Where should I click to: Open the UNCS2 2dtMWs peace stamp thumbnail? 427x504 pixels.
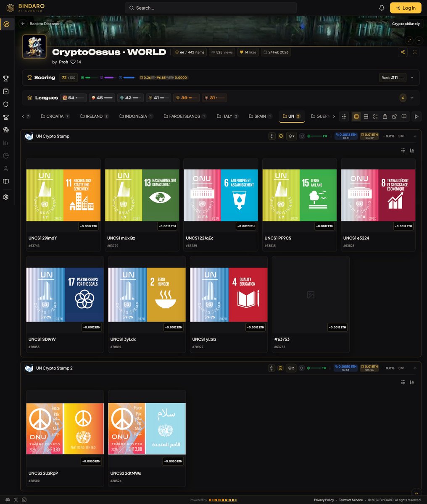pos(147,429)
